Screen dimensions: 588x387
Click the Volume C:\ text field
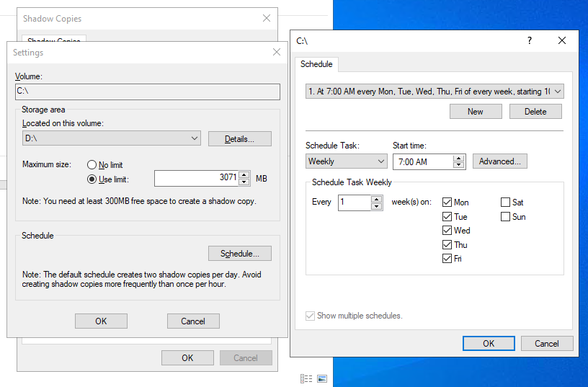148,92
